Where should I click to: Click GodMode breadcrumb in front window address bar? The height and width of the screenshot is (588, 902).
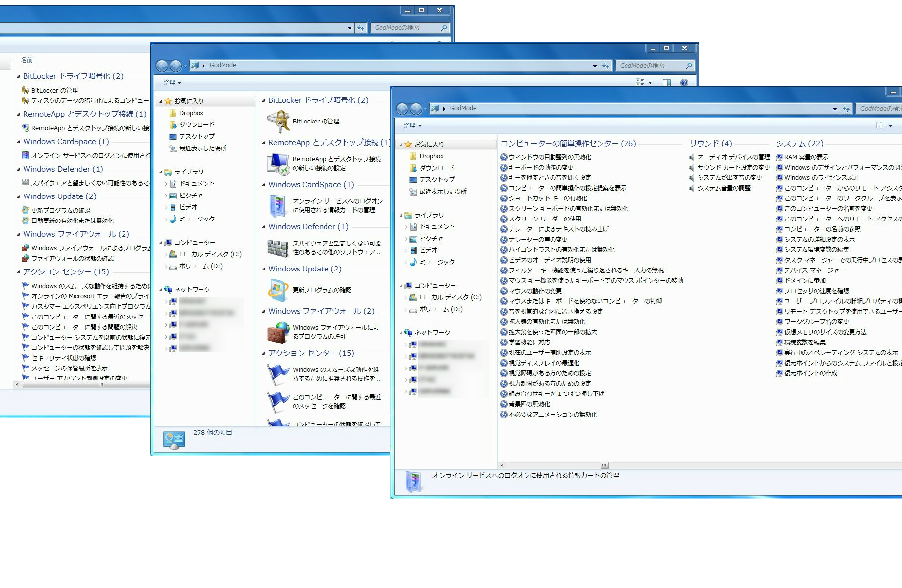click(463, 108)
